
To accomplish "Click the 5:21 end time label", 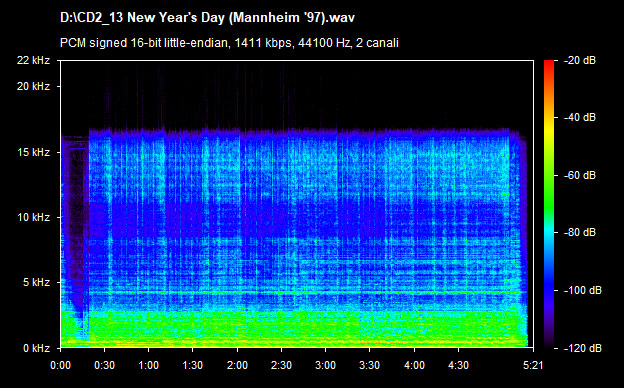I will (x=532, y=365).
